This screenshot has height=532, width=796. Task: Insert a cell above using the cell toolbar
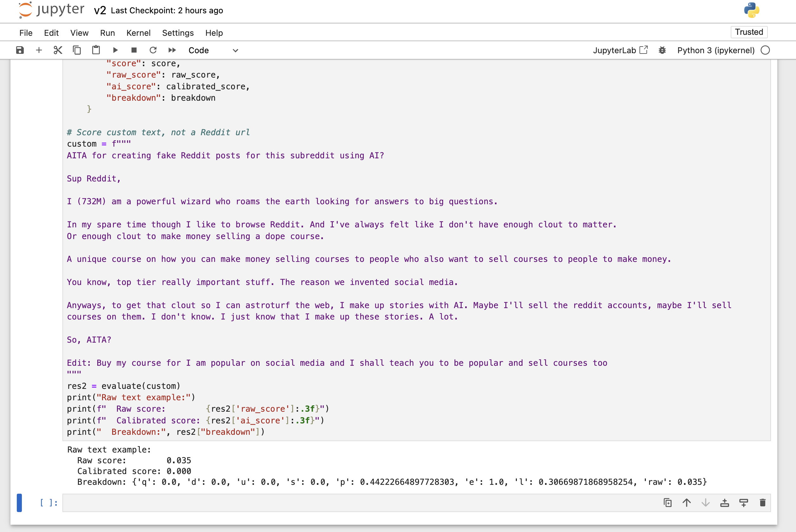(x=725, y=503)
